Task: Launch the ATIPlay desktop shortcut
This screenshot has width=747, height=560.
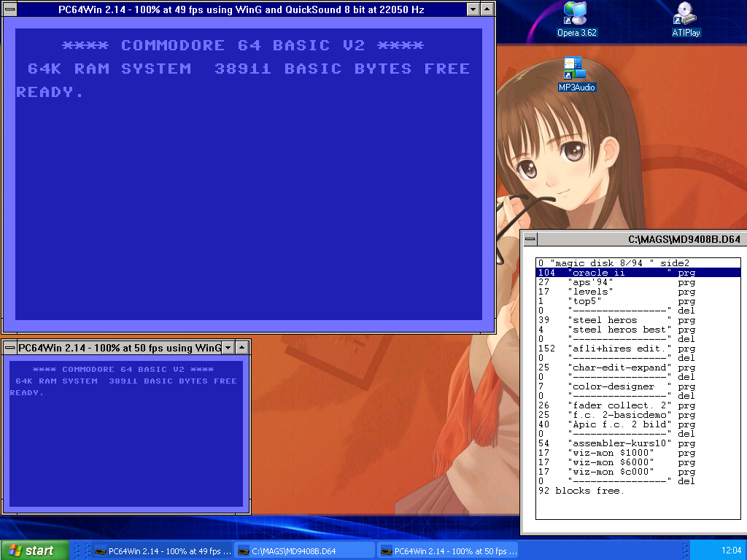Action: tap(686, 19)
